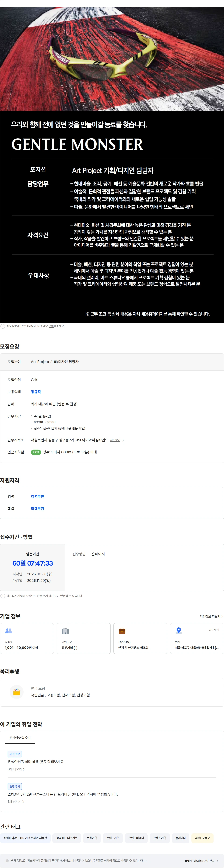The width and height of the screenshot is (224, 868).
Task: Click the arrow beside 불법/허위/과장/오류 신고
Action: click(217, 861)
